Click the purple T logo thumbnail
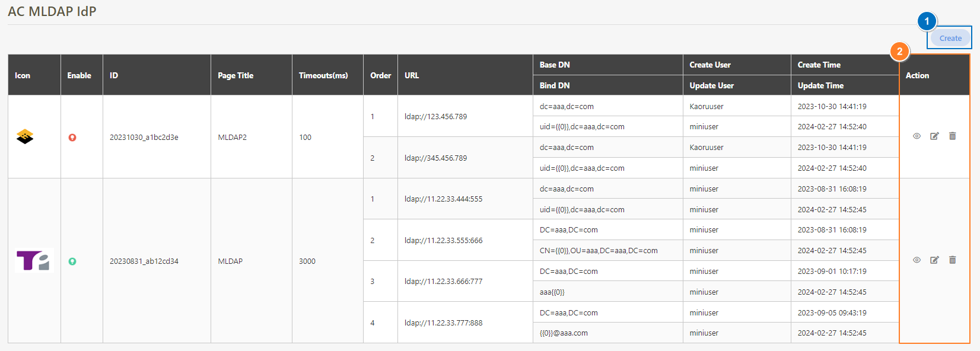The height and width of the screenshot is (351, 980). [x=34, y=261]
